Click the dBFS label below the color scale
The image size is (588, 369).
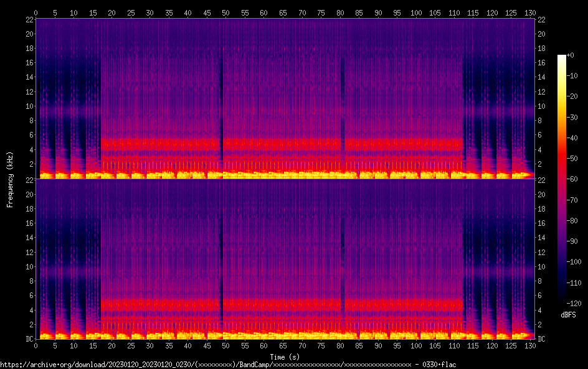pos(568,315)
